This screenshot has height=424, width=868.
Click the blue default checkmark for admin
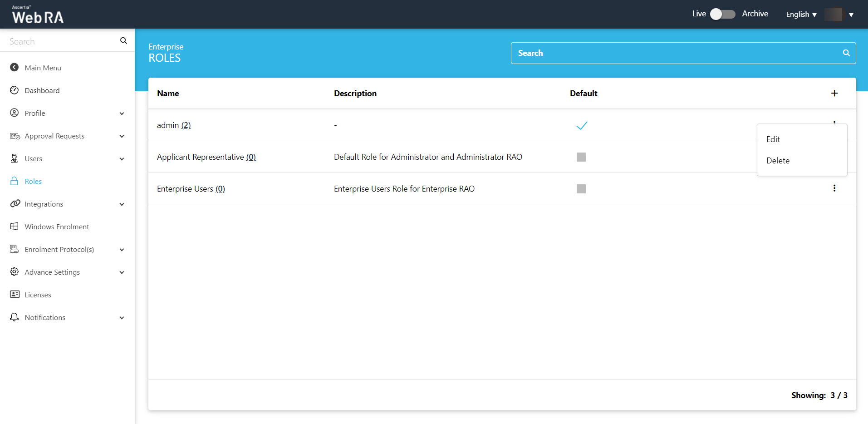click(x=582, y=126)
